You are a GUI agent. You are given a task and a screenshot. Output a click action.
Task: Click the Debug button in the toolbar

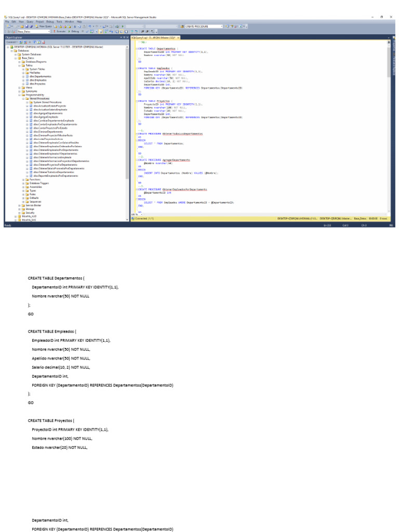pos(74,31)
